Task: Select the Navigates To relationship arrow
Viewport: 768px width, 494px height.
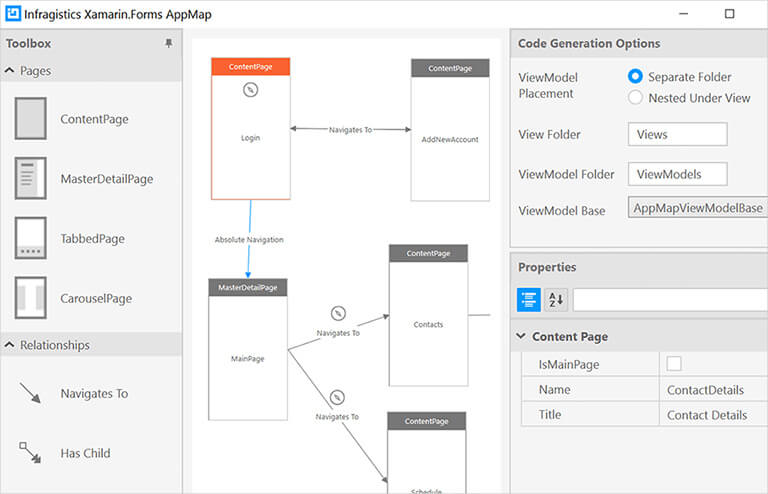Action: [x=30, y=393]
